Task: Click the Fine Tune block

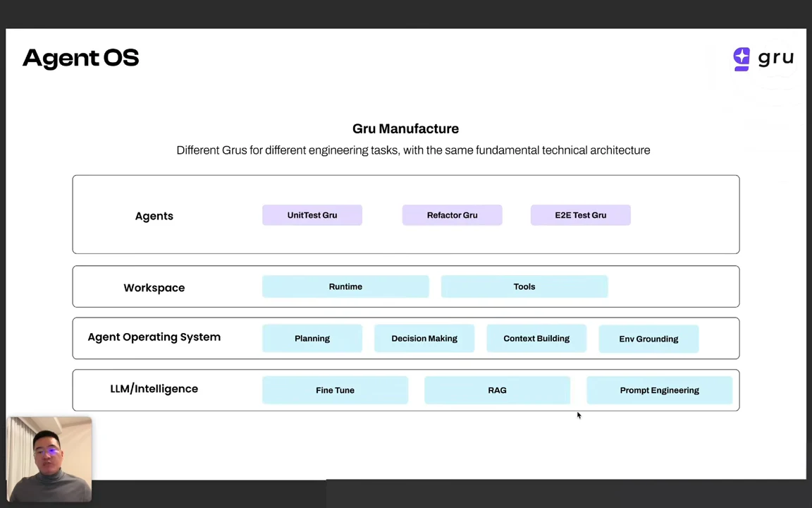Action: 335,390
